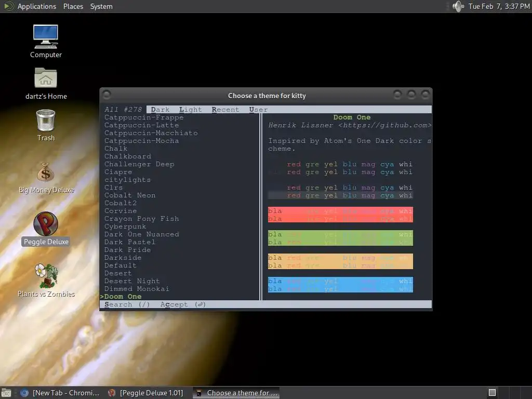Switch to the User themes tab
The height and width of the screenshot is (399, 532).
coord(258,110)
